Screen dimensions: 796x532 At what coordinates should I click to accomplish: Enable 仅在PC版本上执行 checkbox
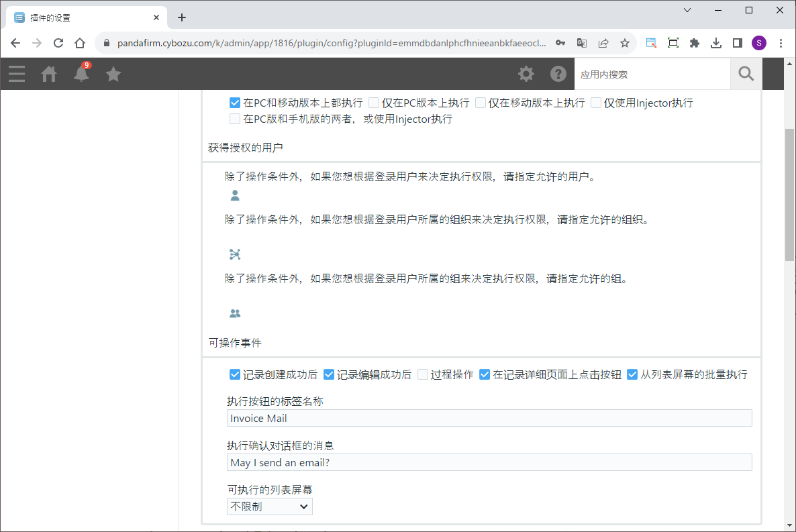374,103
